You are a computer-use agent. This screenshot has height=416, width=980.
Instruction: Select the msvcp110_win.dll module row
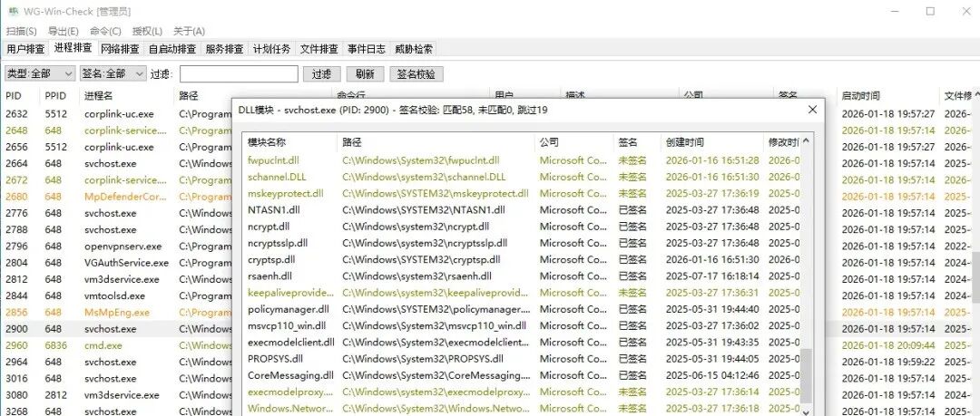(523, 325)
